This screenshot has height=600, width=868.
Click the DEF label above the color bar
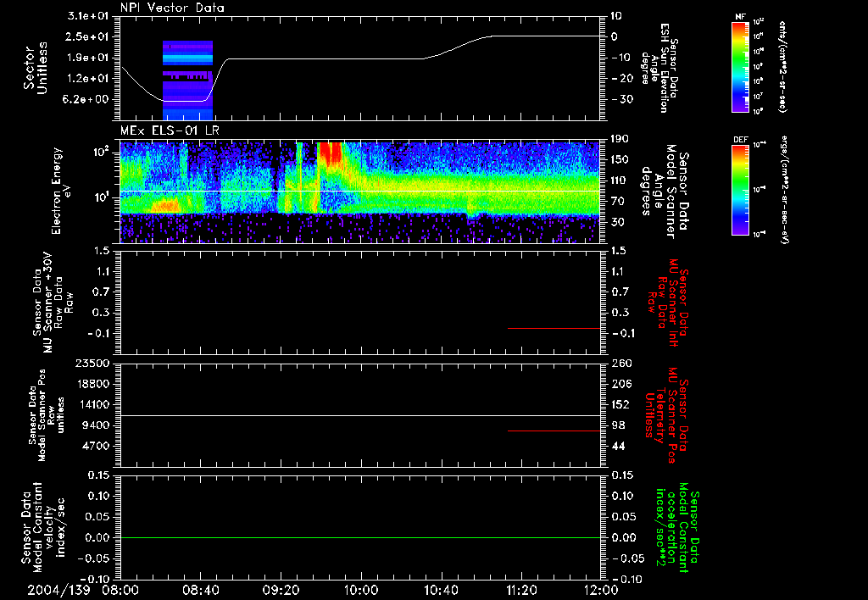coord(740,140)
